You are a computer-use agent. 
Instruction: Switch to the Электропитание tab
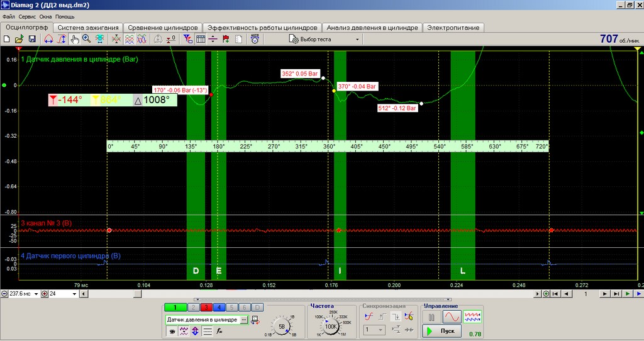(x=453, y=28)
